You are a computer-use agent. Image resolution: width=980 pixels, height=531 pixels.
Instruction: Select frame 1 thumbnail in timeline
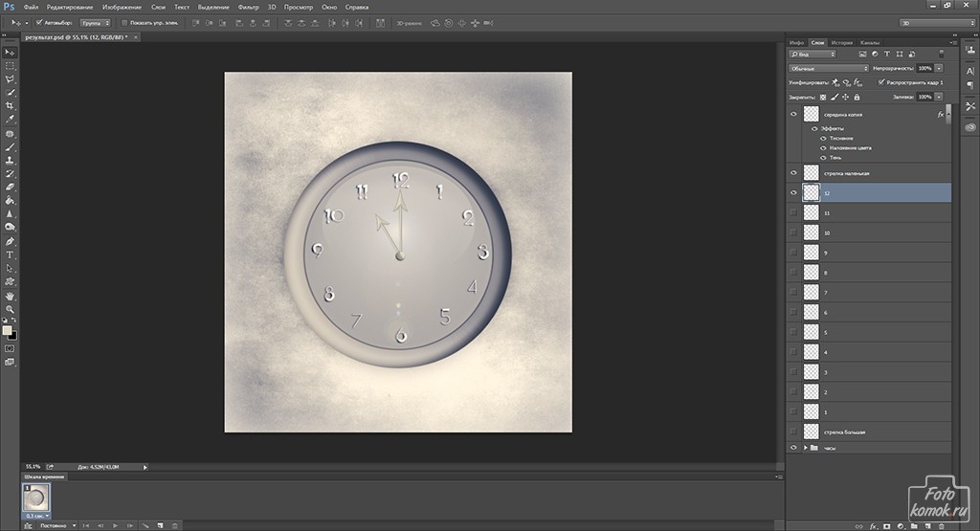tap(35, 498)
